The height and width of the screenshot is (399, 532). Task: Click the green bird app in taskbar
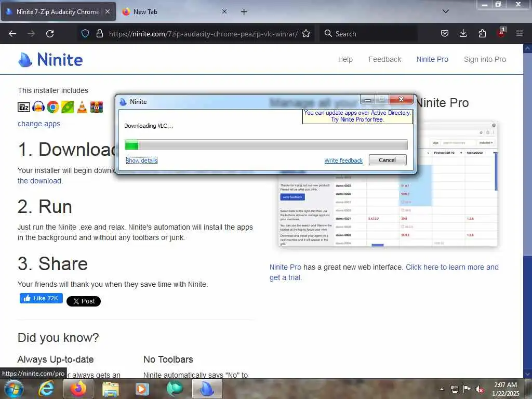175,389
